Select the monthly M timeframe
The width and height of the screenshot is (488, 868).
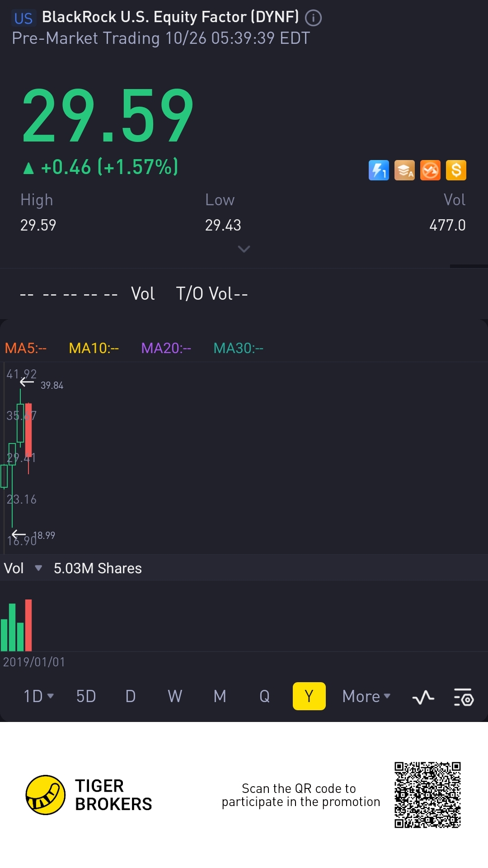click(220, 696)
